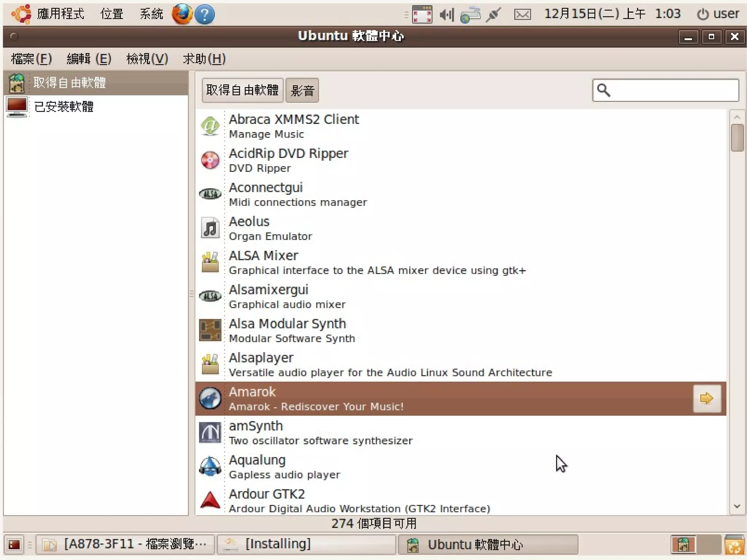The image size is (747, 560).
Task: Click the vertical scrollbar thumb
Action: pyautogui.click(x=737, y=138)
